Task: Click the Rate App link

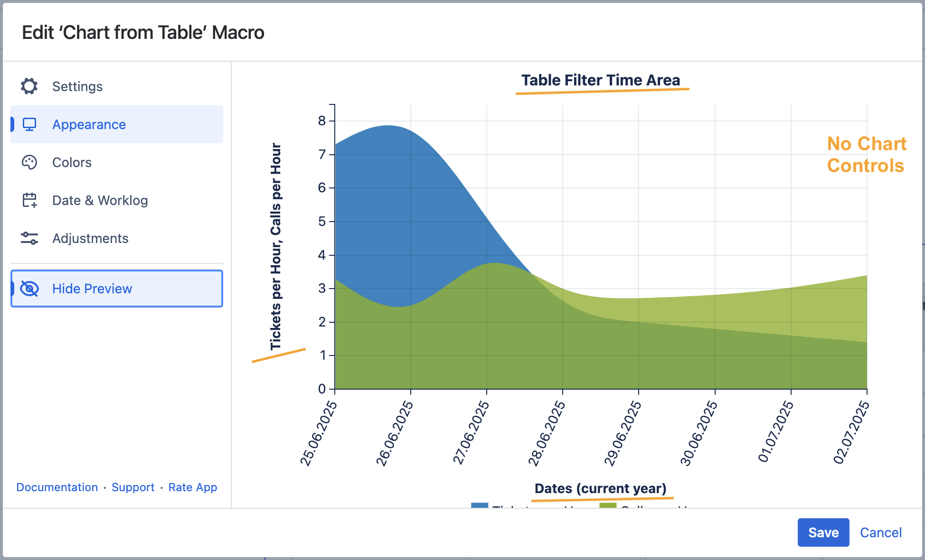Action: (192, 487)
